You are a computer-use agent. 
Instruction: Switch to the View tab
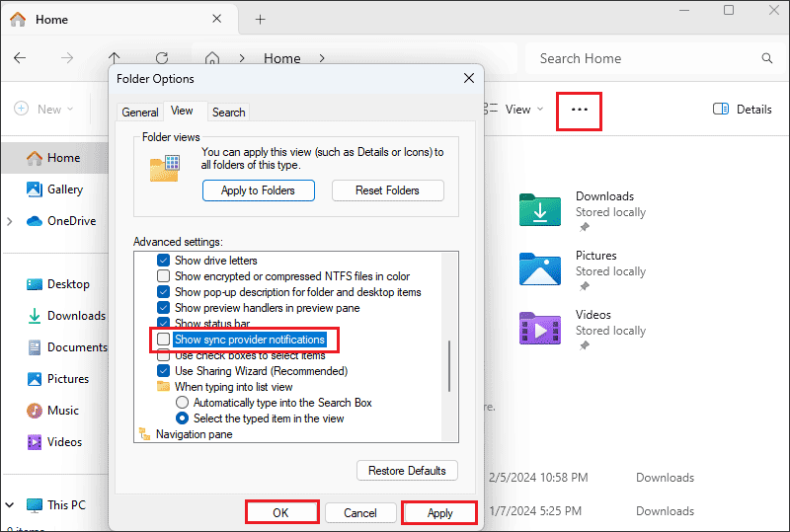[x=182, y=111]
